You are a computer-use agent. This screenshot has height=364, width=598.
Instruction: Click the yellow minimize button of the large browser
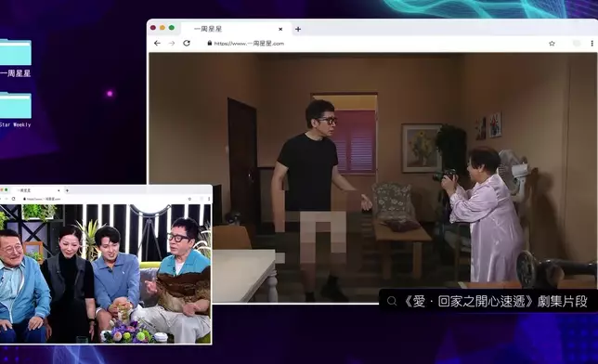162,28
